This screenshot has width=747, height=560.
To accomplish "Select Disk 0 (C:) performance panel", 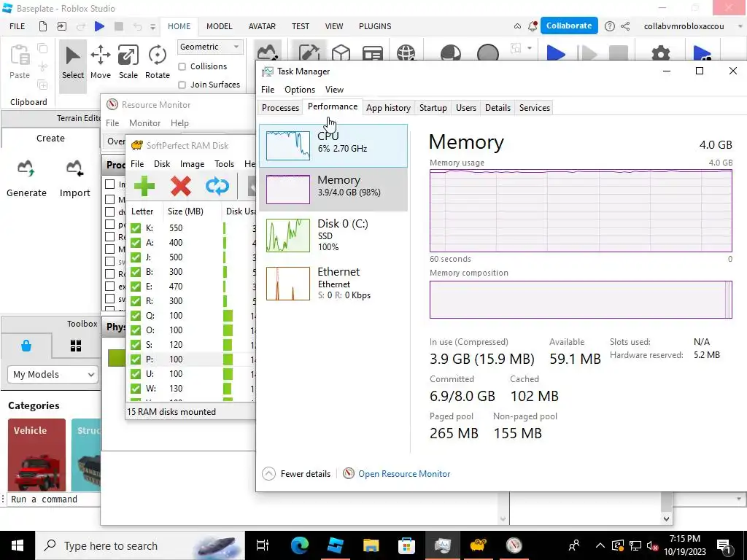I will pyautogui.click(x=333, y=236).
